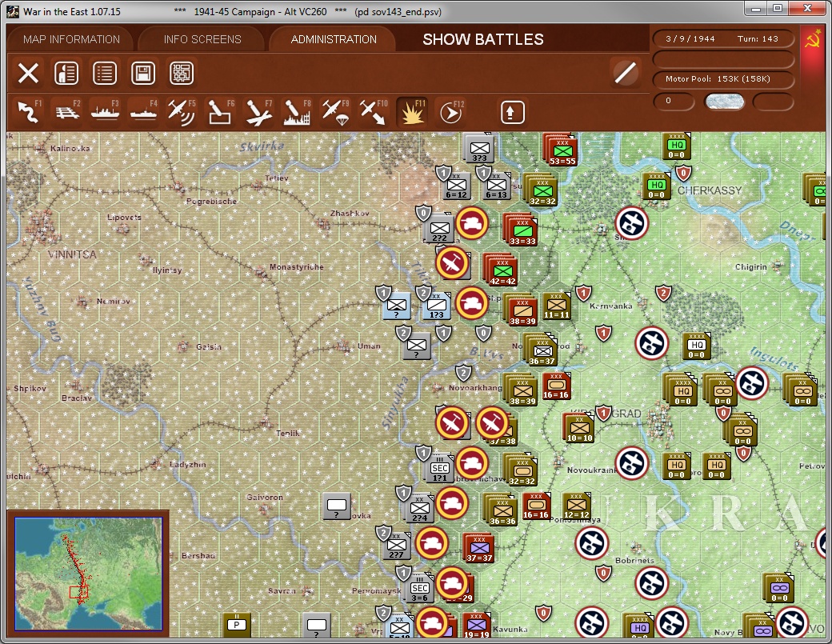Screen dimensions: 832x644
Task: Select the tank battle marker beside the SEC 3=6 counter
Action: pos(451,583)
